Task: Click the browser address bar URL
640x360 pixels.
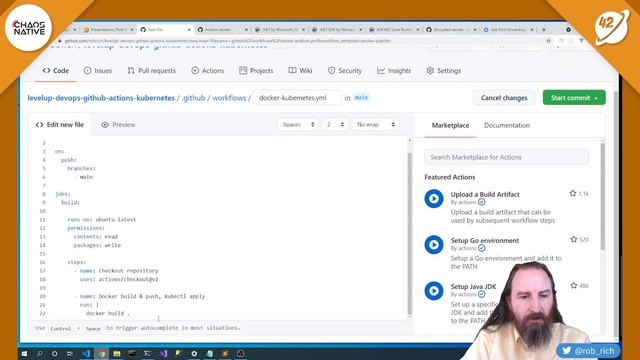Action: (227, 41)
